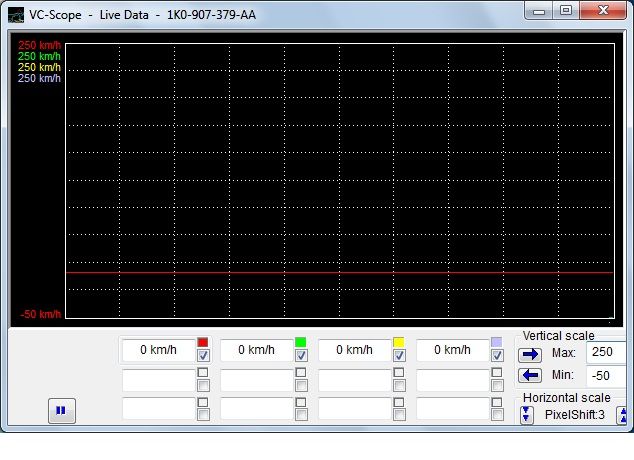This screenshot has width=634, height=460.
Task: Click the empty third-row field under red channel
Action: pyautogui.click(x=158, y=409)
